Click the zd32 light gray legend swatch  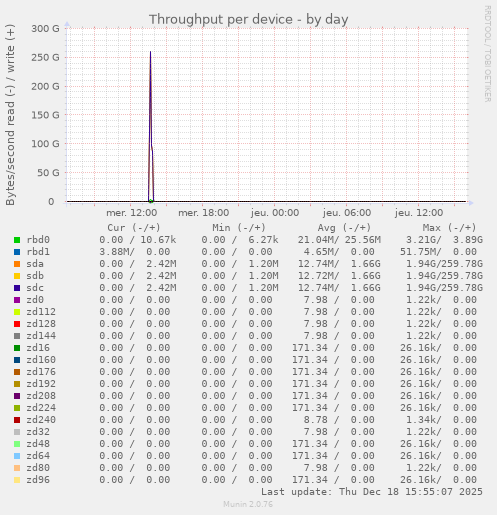click(17, 432)
